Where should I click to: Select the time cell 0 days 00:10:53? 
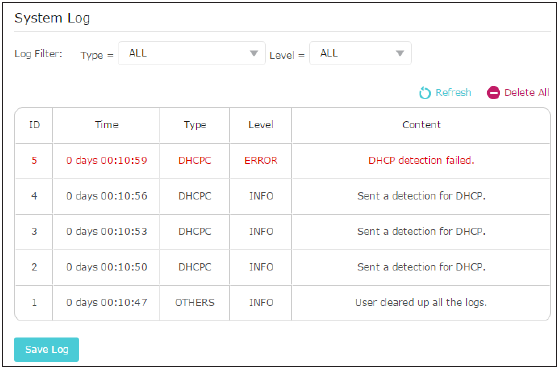107,231
